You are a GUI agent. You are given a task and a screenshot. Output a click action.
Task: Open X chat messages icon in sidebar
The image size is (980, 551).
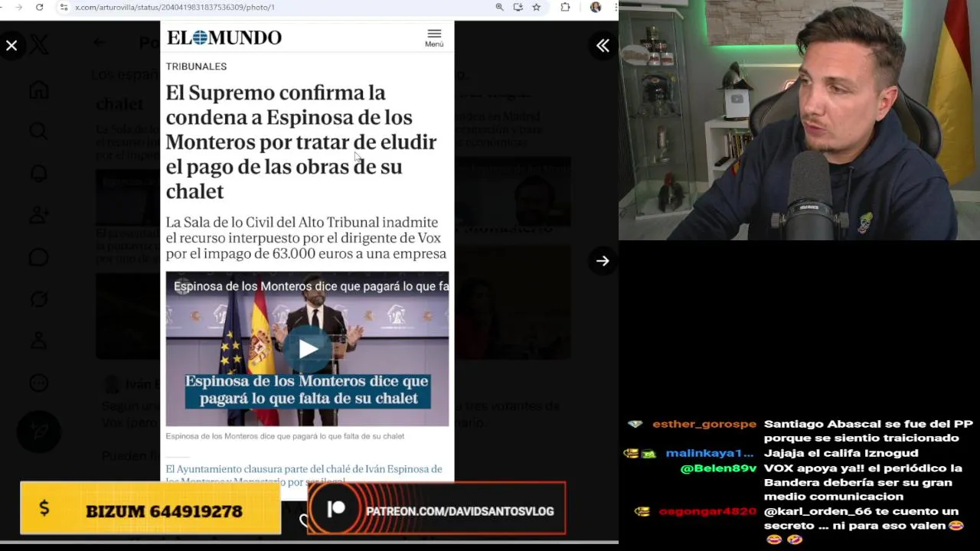pyautogui.click(x=39, y=258)
